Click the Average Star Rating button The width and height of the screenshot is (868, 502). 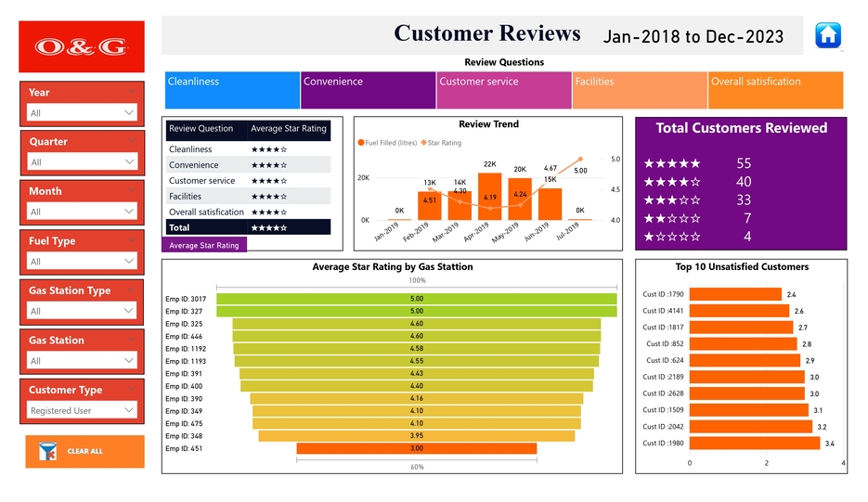204,246
